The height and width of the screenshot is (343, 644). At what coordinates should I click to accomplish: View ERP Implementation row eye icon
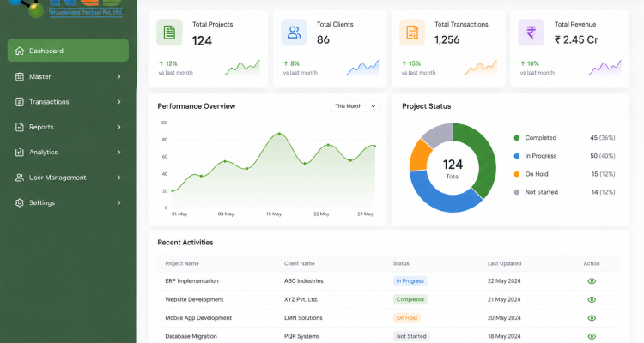[x=592, y=281]
